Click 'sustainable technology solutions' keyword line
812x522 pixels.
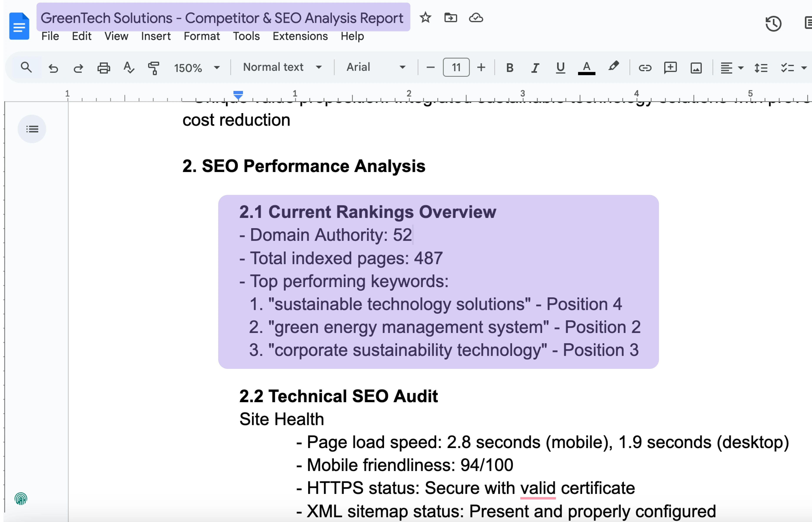tap(436, 304)
